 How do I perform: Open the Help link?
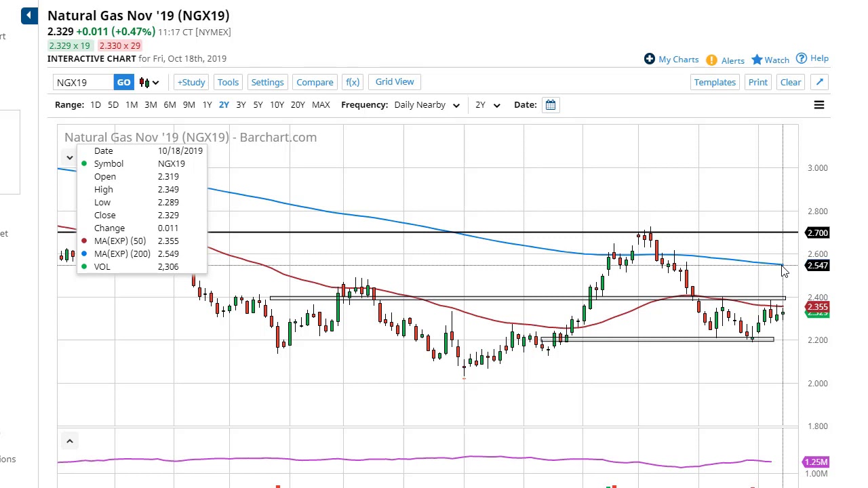point(819,59)
